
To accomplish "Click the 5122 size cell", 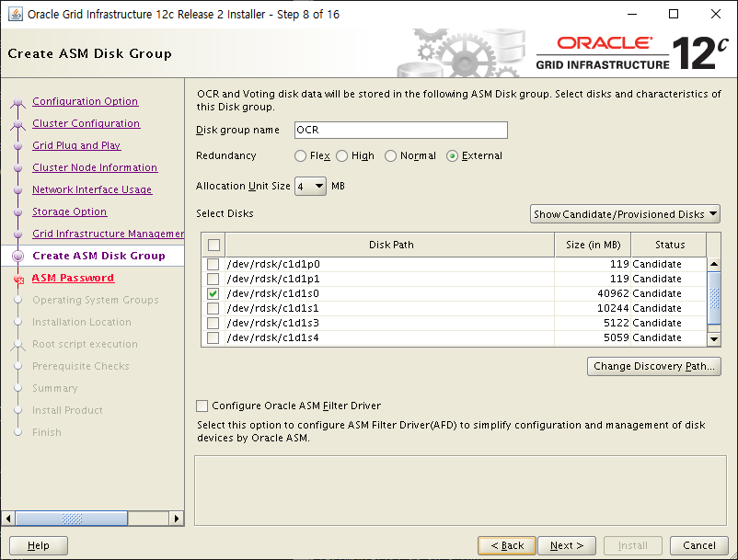I will coord(593,323).
